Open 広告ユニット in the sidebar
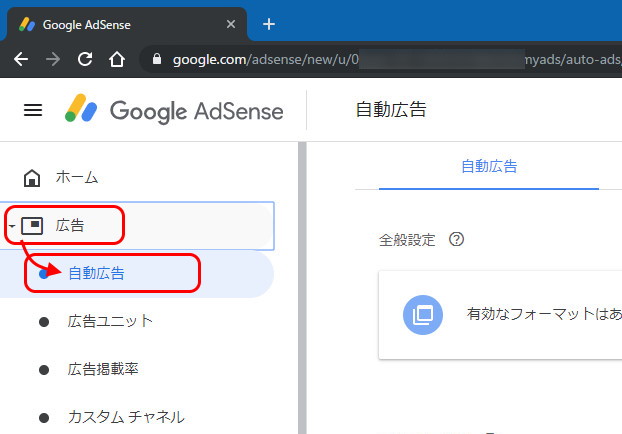Viewport: 622px width, 434px height. coord(110,321)
